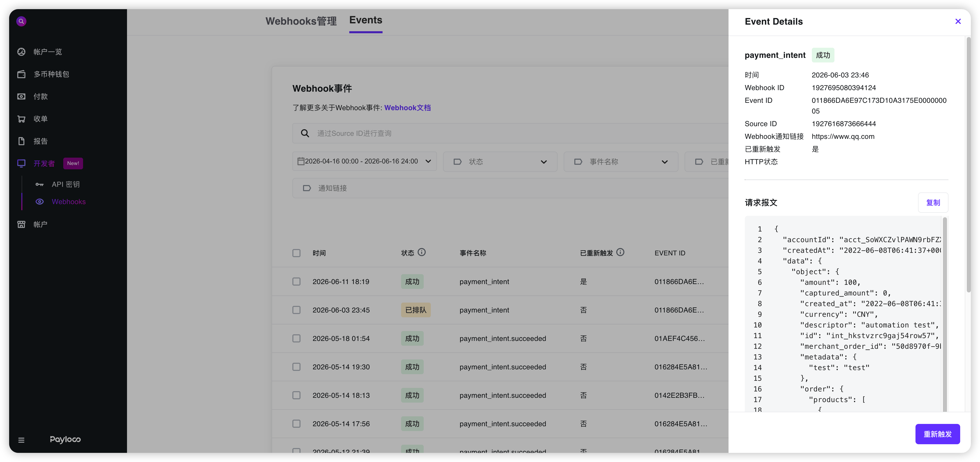Toggle the hamburger menu at sidebar bottom
980x462 pixels.
pos(21,440)
